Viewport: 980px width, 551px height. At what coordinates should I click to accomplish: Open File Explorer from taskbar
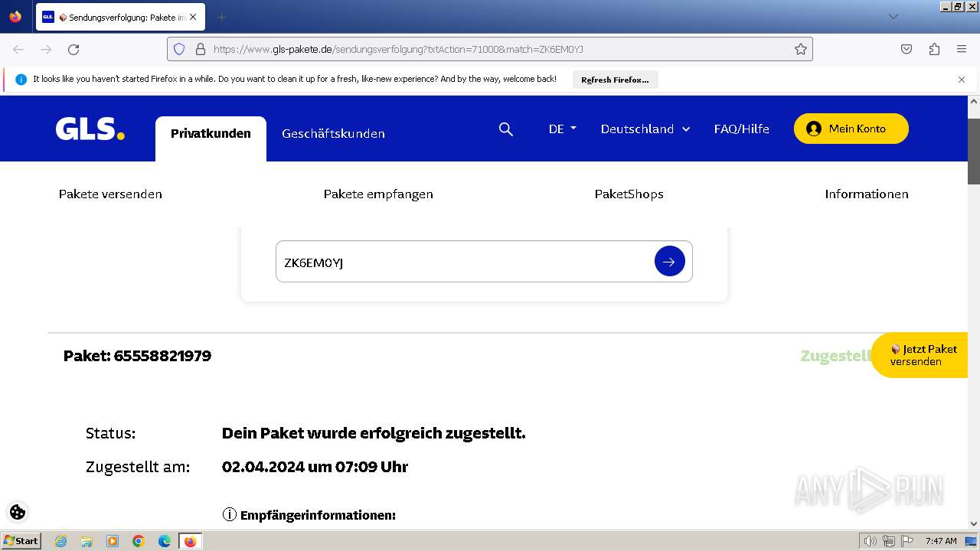tap(87, 541)
